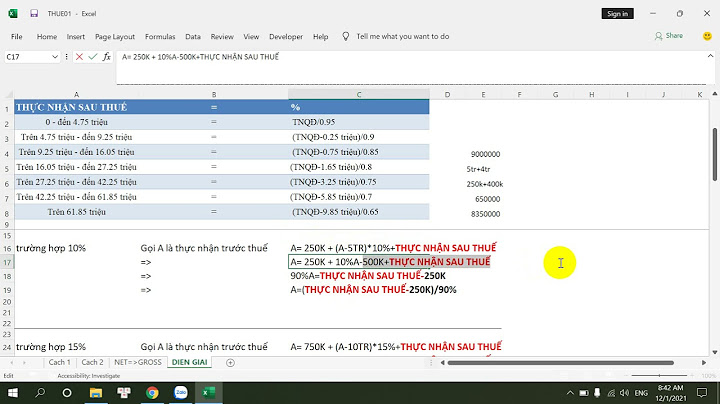720x404 pixels.
Task: Click the cell 'trường hợp 10%'
Action: point(51,248)
